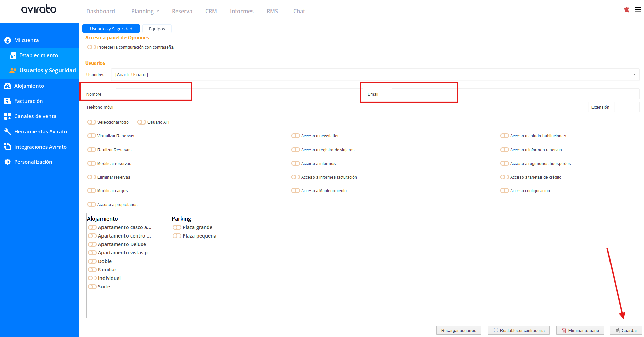Toggle Acceso a tarjetas de crédito

point(504,177)
